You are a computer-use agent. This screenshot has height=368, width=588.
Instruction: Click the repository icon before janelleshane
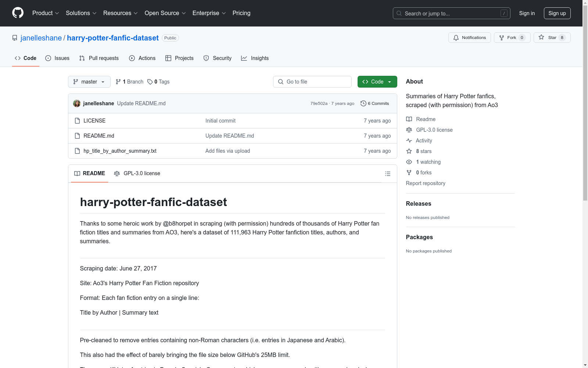[15, 38]
